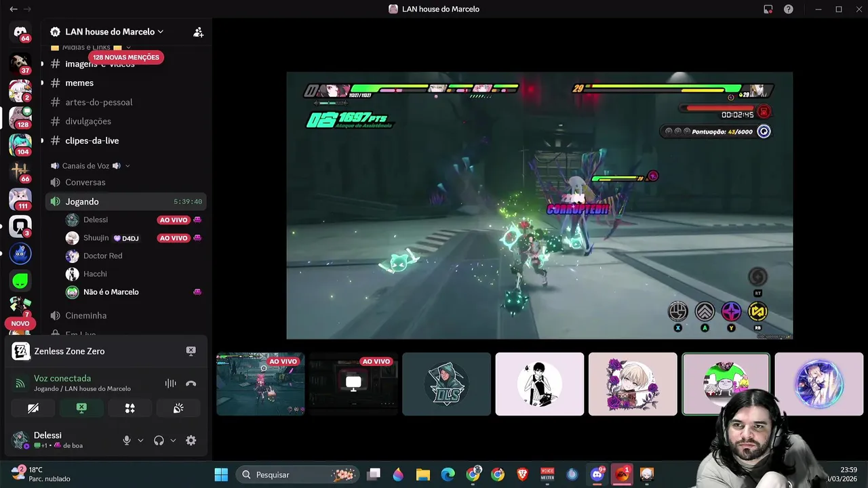This screenshot has width=868, height=488.
Task: Open Task View from the taskbar
Action: point(374,474)
